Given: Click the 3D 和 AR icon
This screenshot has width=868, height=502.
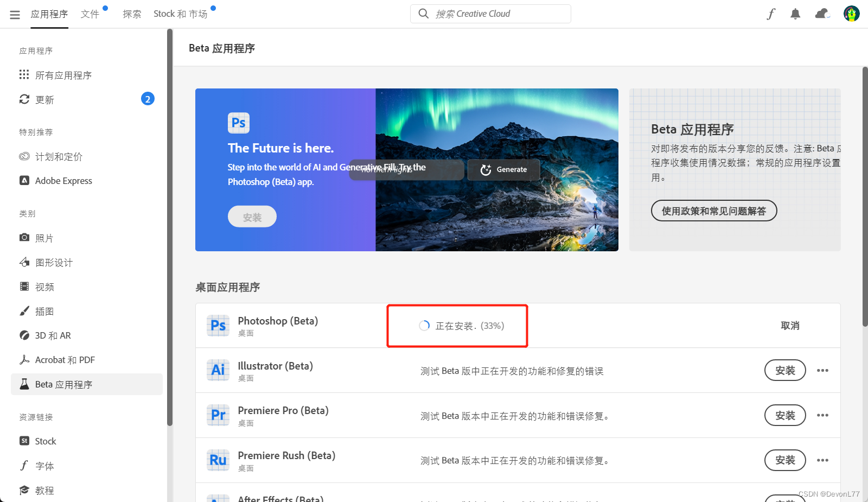Looking at the screenshot, I should pos(24,335).
